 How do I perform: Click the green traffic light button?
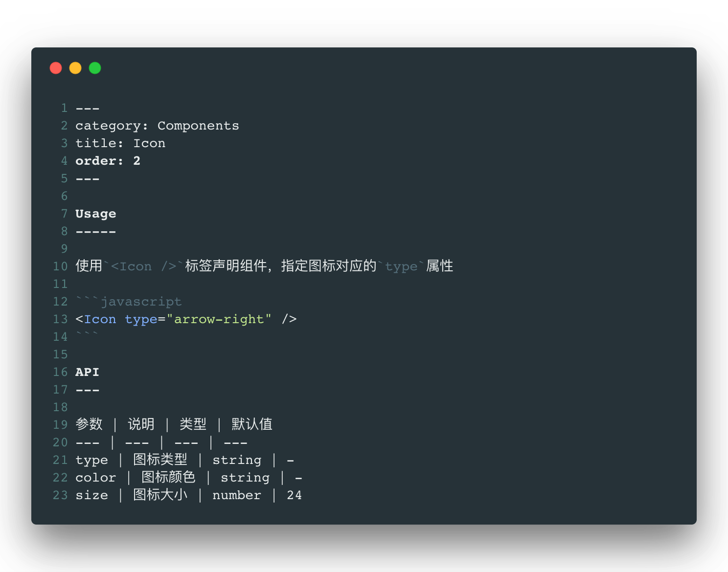tap(95, 68)
